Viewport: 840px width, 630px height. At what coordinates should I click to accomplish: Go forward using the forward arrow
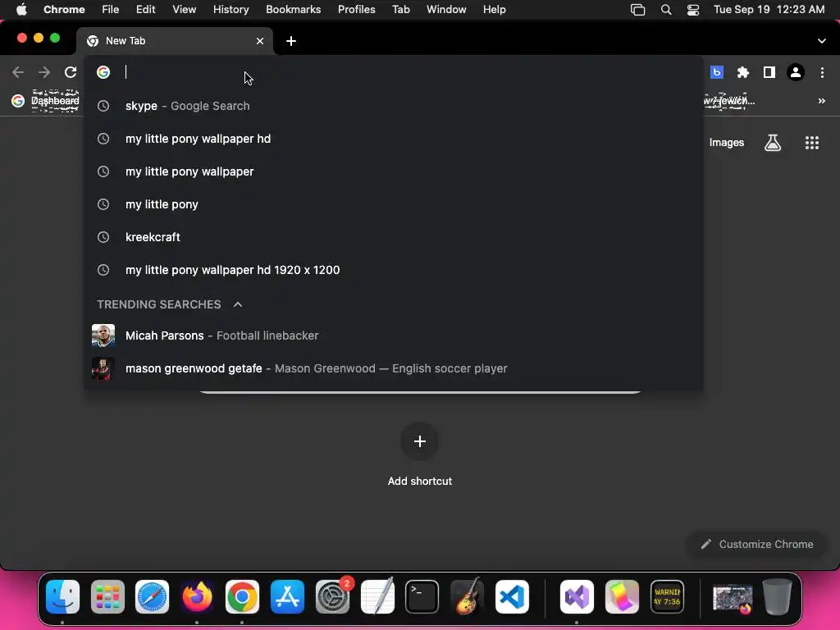pyautogui.click(x=44, y=72)
